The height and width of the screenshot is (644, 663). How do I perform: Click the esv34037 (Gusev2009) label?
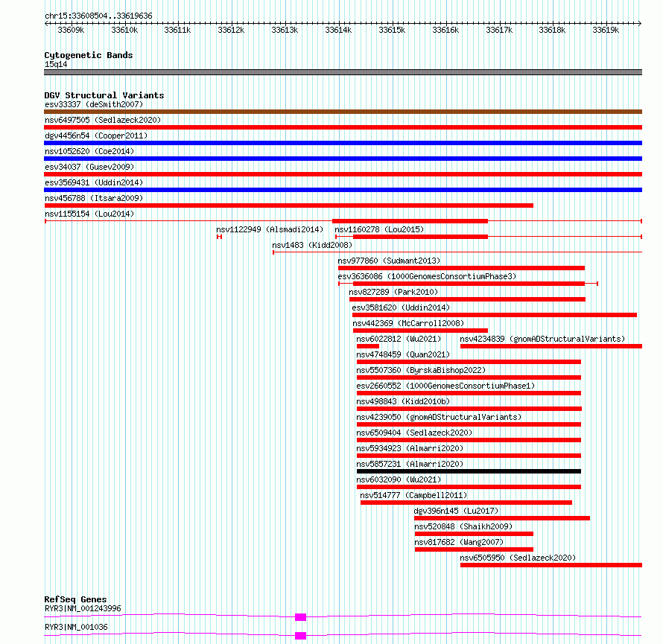coord(89,167)
